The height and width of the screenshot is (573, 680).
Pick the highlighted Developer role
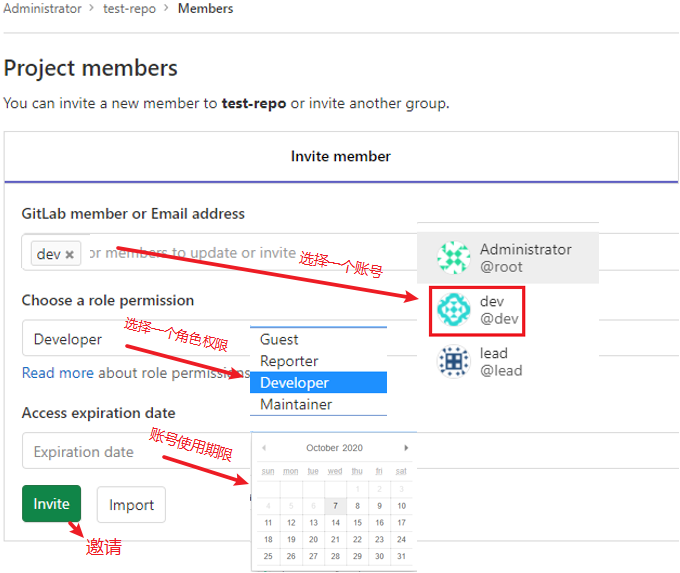294,383
